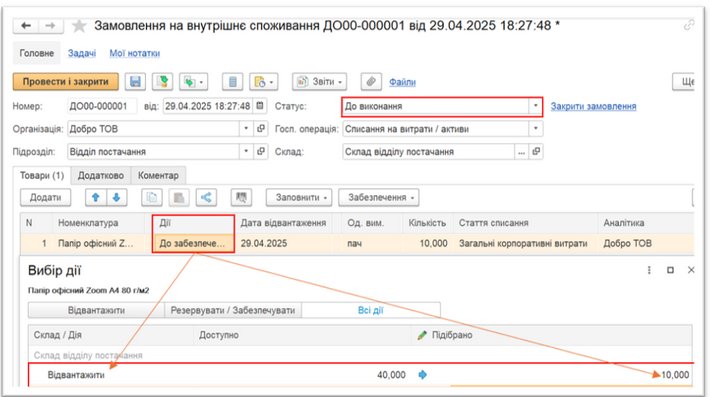Paste rows with paste icon

point(179,197)
